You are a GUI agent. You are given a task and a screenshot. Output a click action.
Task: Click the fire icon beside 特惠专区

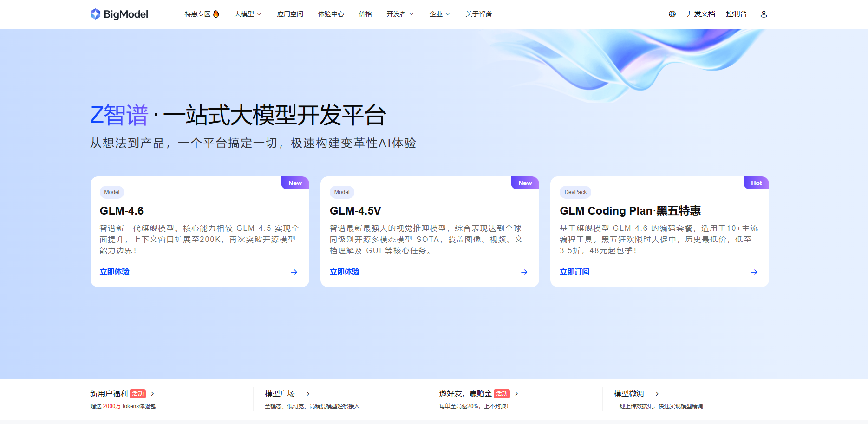click(x=216, y=14)
